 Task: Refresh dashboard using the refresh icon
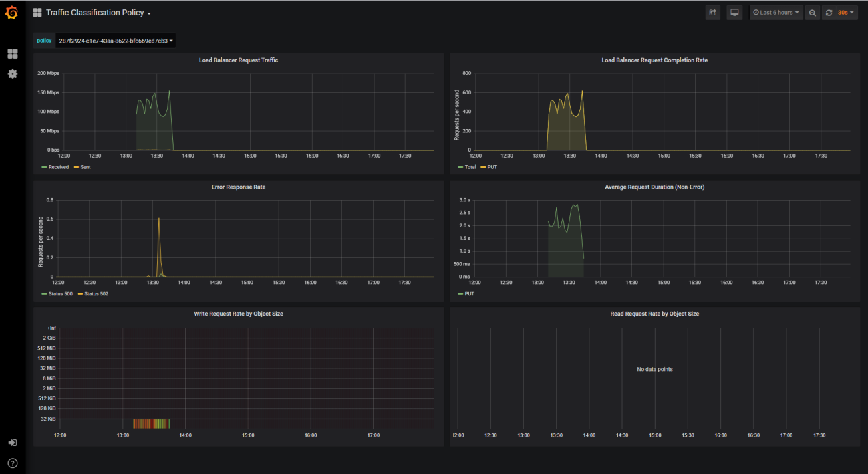[829, 13]
